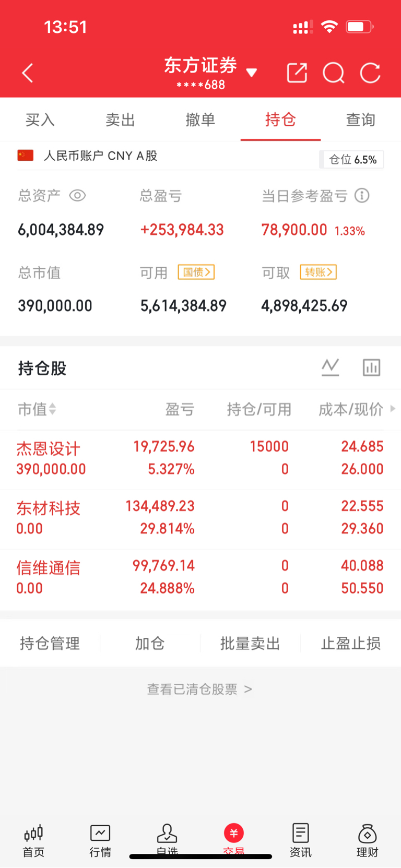This screenshot has width=401, height=868.
Task: Open the line chart trend icon
Action: pos(330,367)
